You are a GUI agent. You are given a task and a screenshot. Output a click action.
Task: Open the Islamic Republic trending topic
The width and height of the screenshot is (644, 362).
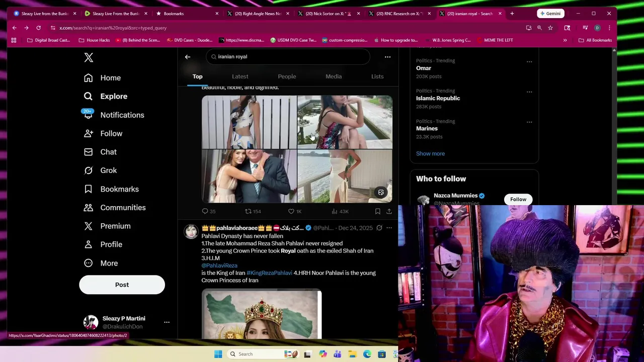(438, 99)
